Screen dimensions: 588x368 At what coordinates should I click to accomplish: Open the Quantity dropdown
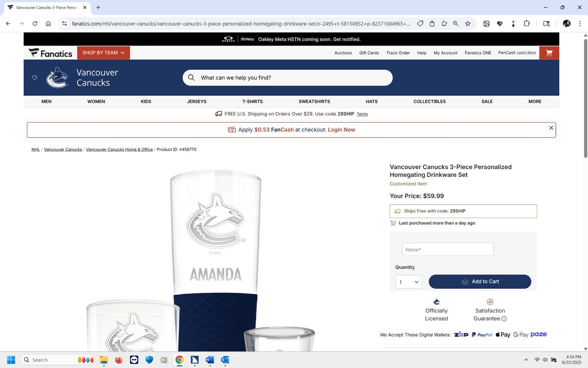(409, 282)
